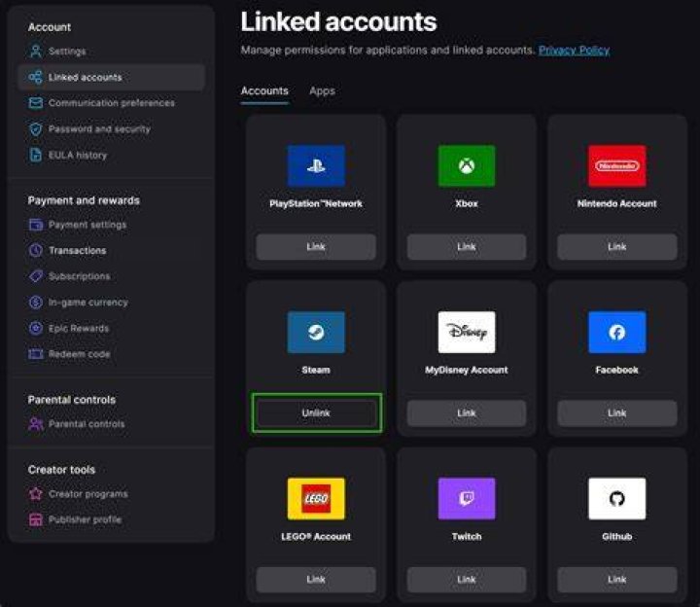700x607 pixels.
Task: Click the Password and security shield icon
Action: (36, 129)
